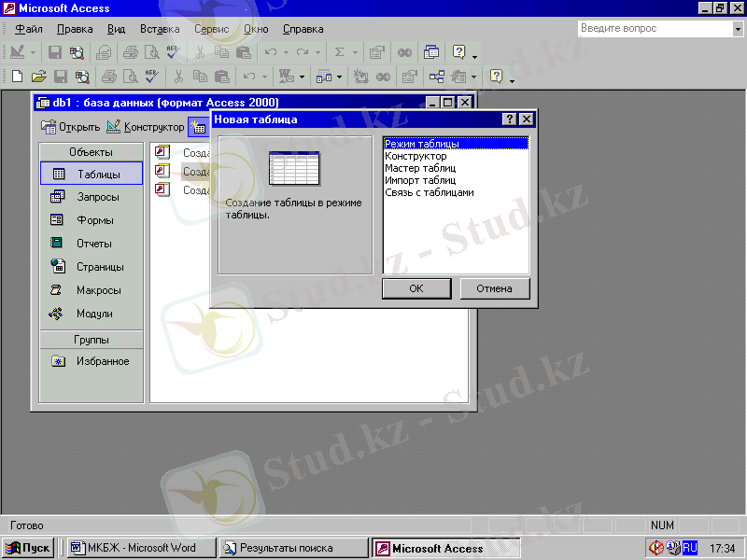Open the 'Введите вопрос' help dropdown arrow
747x560 pixels.
pyautogui.click(x=737, y=29)
